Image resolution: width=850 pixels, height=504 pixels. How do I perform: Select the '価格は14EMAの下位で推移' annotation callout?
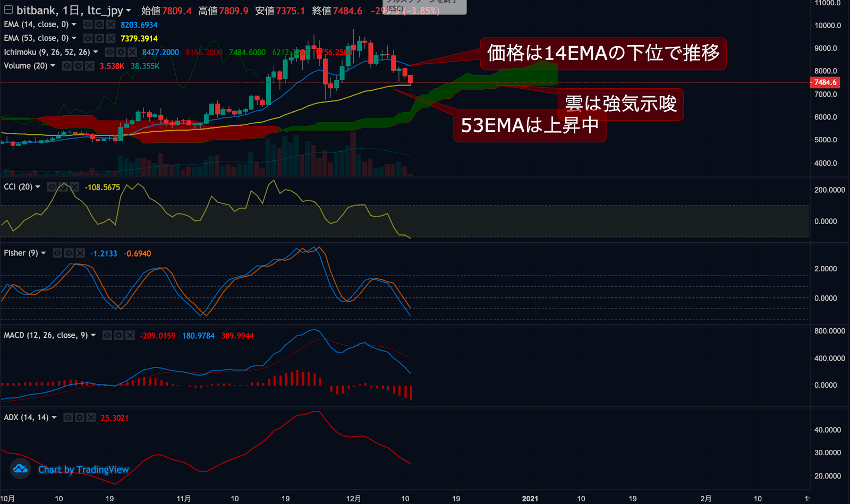[x=603, y=53]
